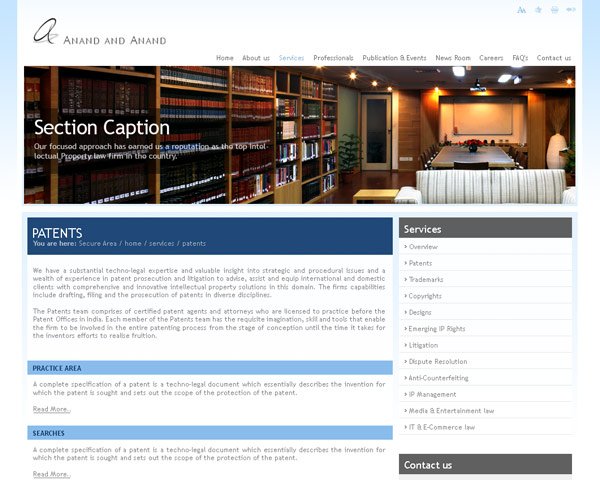Click the print page icon
This screenshot has width=600, height=480.
coord(555,10)
